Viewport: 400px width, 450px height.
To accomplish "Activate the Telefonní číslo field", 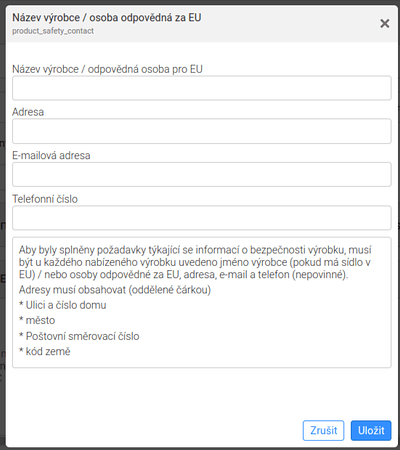I will tap(202, 218).
